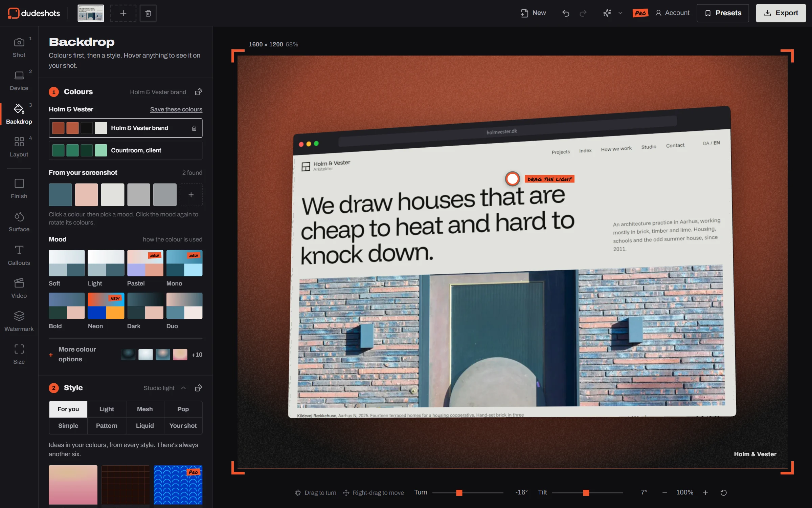Delete the Holm & Vester brand palette
Viewport: 812px width, 508px height.
coord(194,128)
